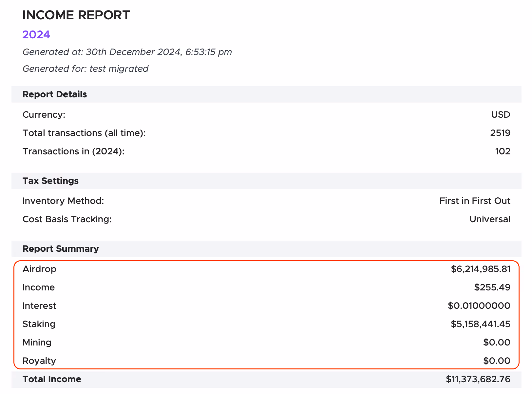Click the Interest amount $0.01000000
This screenshot has width=532, height=394.
[x=479, y=306]
